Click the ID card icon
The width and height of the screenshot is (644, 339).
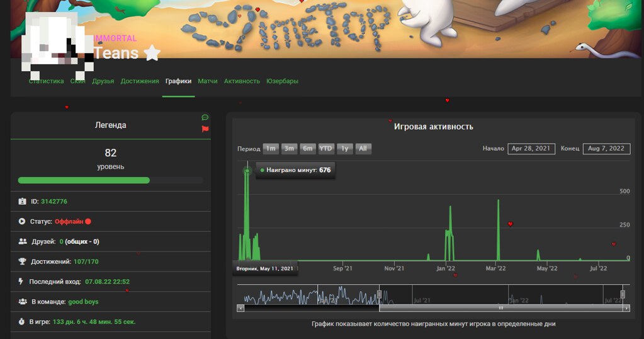coord(23,202)
